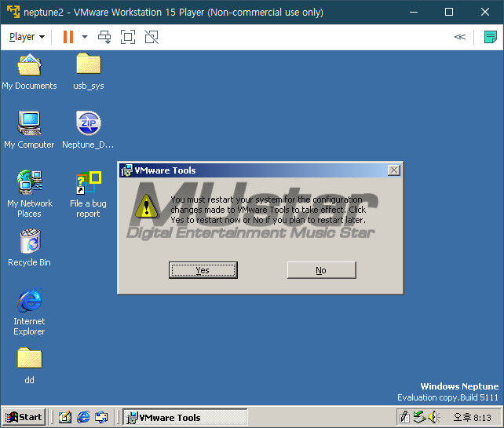Open the Player menu
The height and width of the screenshot is (428, 504).
click(27, 37)
